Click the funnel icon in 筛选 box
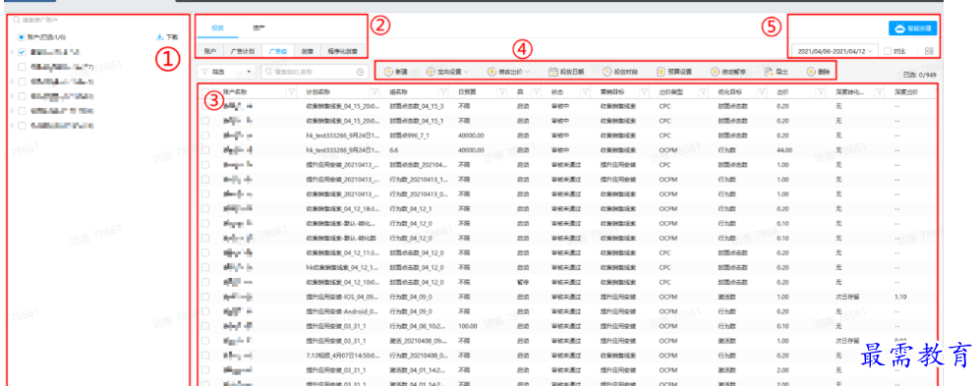This screenshot has width=980, height=386. pos(204,72)
